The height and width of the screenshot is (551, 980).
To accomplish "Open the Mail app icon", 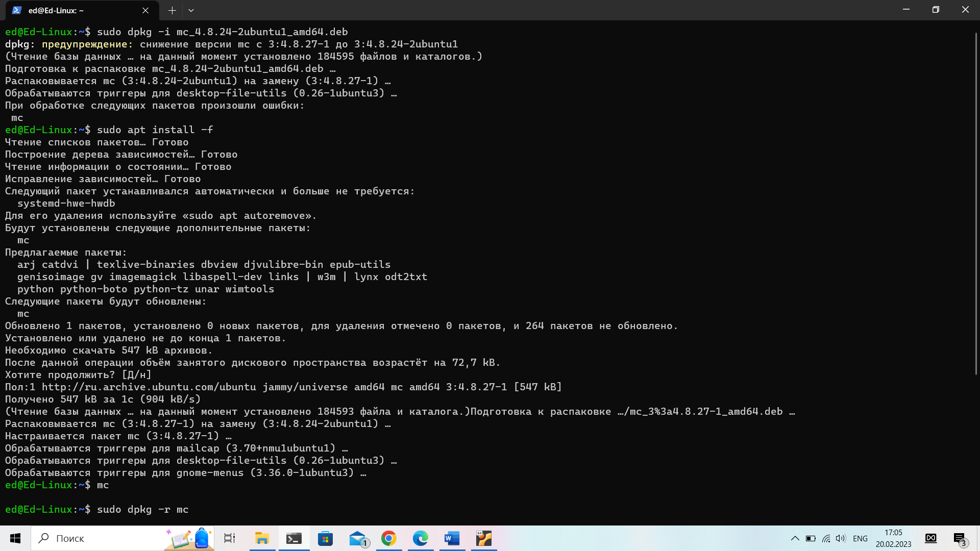I will tap(357, 538).
